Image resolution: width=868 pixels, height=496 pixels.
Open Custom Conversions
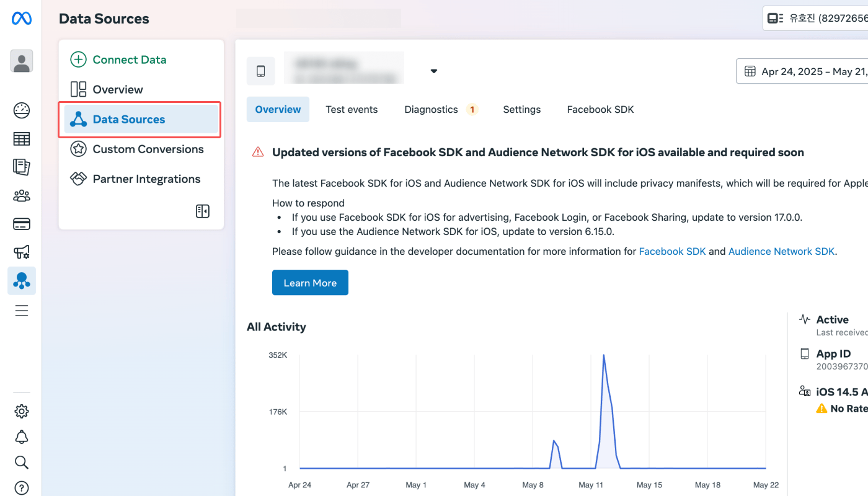coord(141,149)
